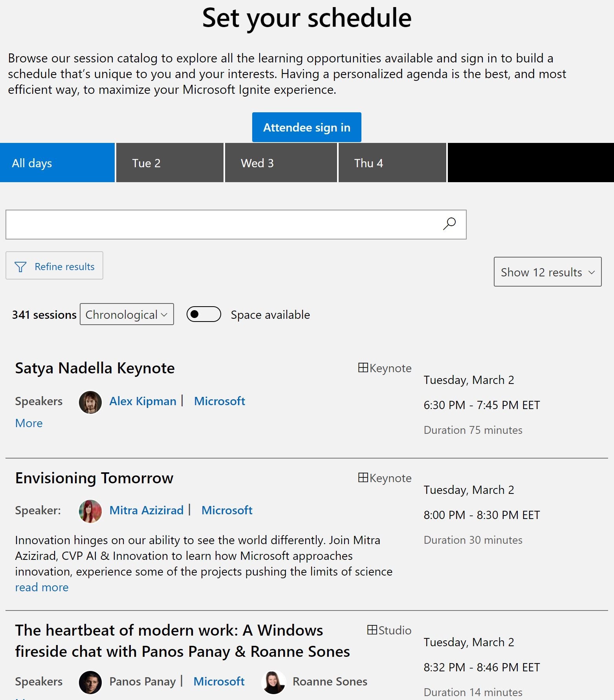Image resolution: width=614 pixels, height=700 pixels.
Task: Click the grid icon beside Studio label
Action: click(372, 630)
